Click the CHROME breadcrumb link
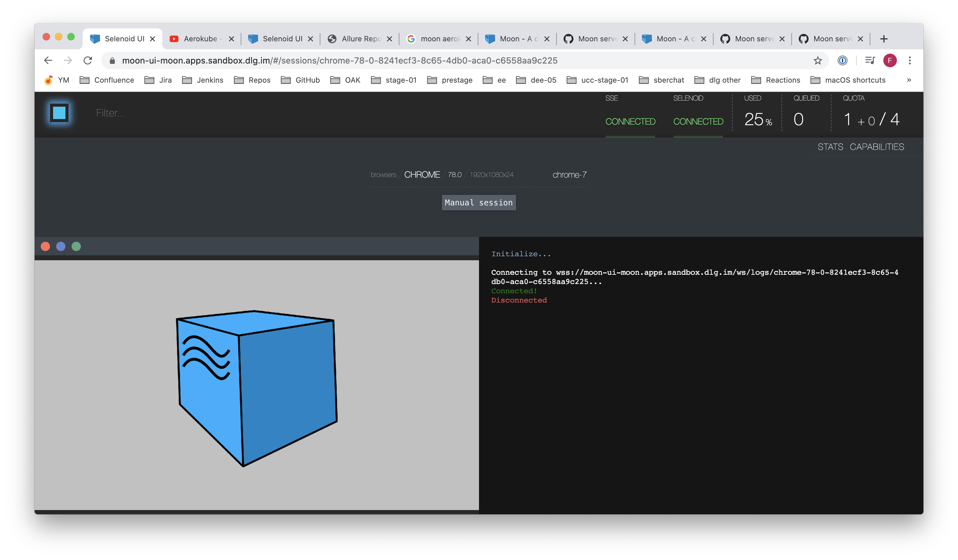The height and width of the screenshot is (560, 958). click(x=422, y=174)
